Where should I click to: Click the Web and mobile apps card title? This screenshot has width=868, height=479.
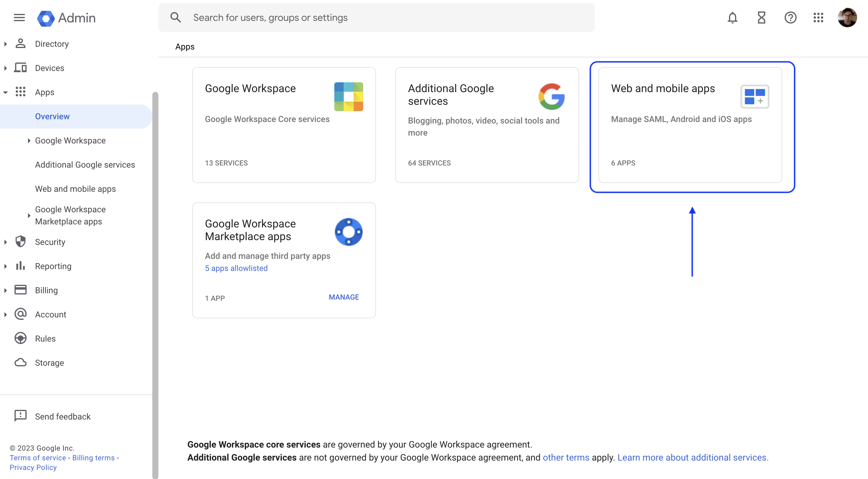[663, 88]
